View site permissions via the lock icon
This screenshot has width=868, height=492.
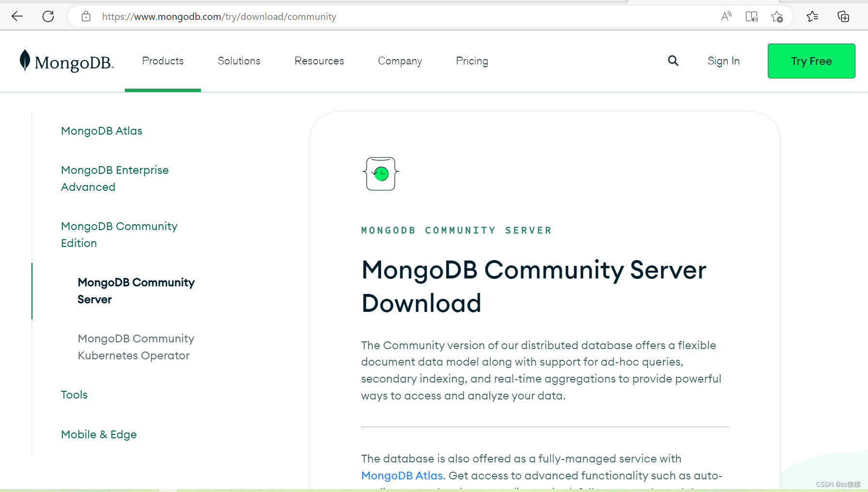tap(86, 16)
